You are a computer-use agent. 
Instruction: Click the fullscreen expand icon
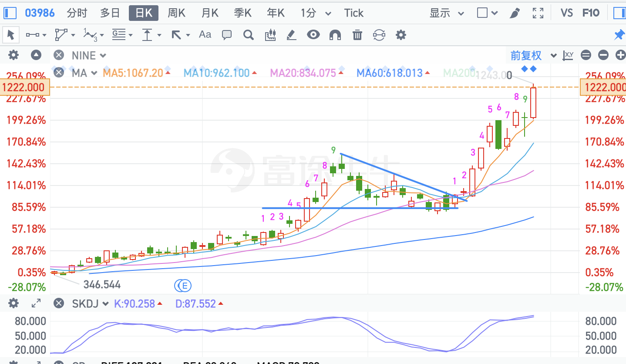tap(538, 13)
